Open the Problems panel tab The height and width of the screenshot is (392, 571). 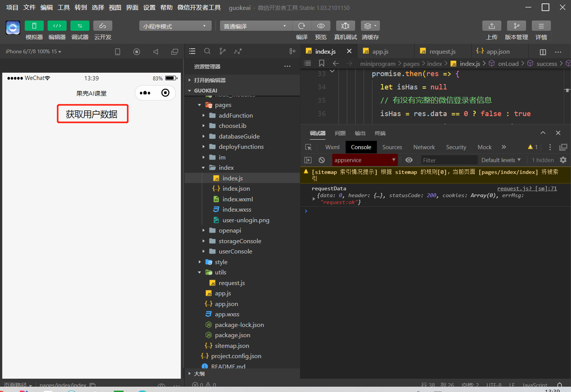click(x=340, y=133)
